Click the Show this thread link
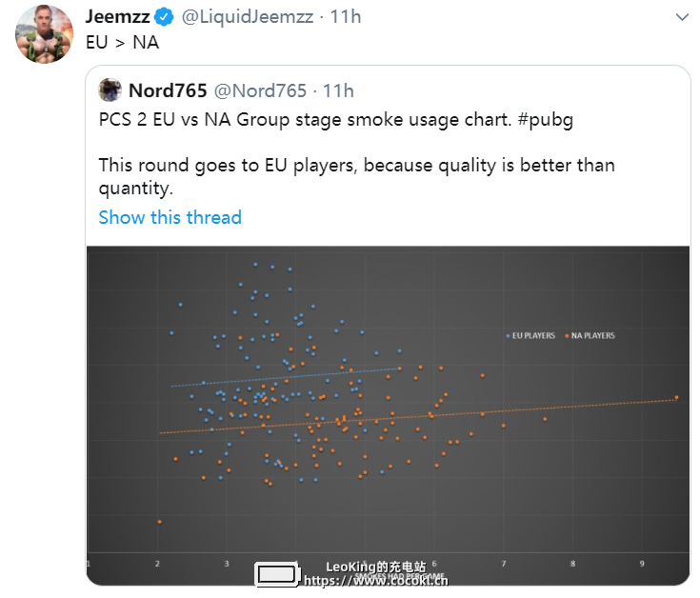The width and height of the screenshot is (700, 598). pos(170,217)
